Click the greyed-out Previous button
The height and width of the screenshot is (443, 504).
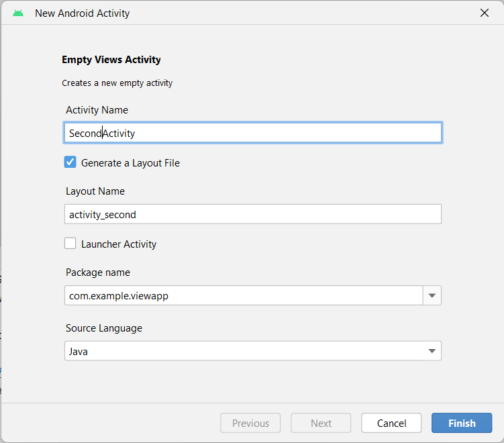pos(250,423)
